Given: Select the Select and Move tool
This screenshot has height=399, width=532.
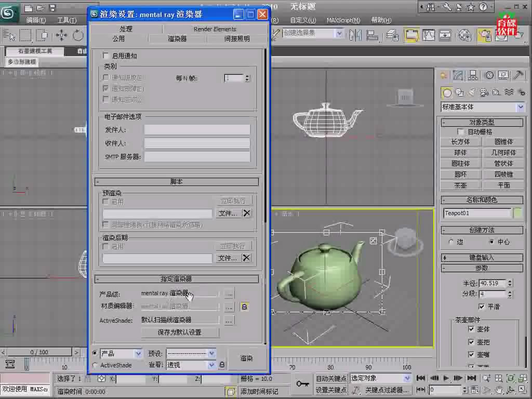Looking at the screenshot, I should [61, 35].
